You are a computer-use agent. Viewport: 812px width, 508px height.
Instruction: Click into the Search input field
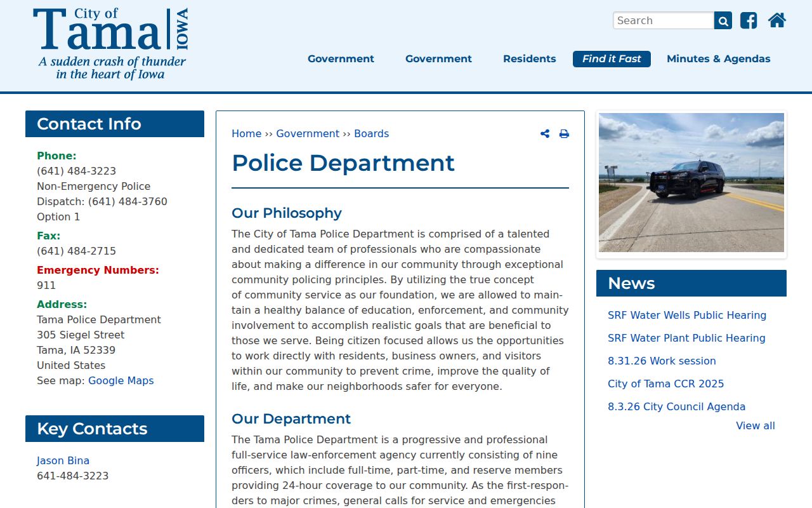(664, 20)
